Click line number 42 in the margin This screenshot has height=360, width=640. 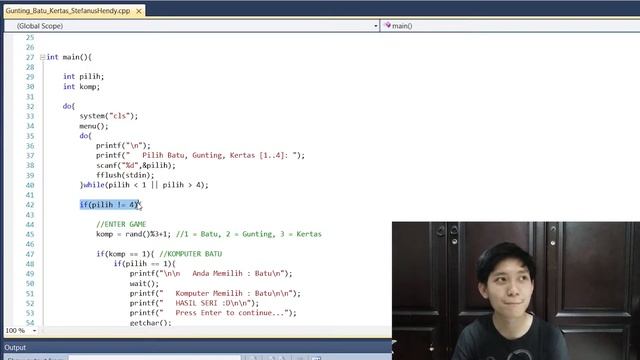30,205
